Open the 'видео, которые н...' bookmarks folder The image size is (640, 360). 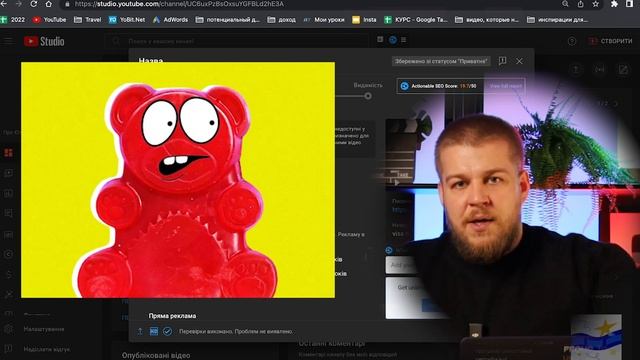[x=487, y=20]
